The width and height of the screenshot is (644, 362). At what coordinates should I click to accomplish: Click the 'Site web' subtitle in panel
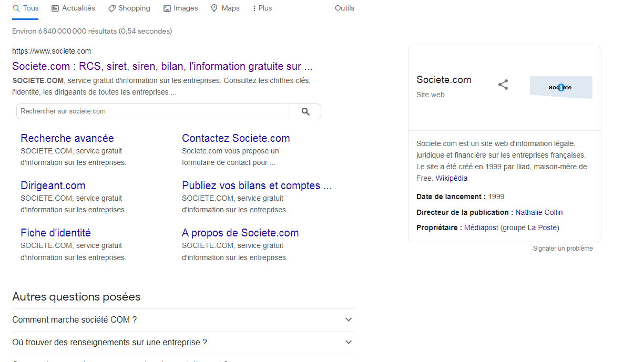pos(431,95)
